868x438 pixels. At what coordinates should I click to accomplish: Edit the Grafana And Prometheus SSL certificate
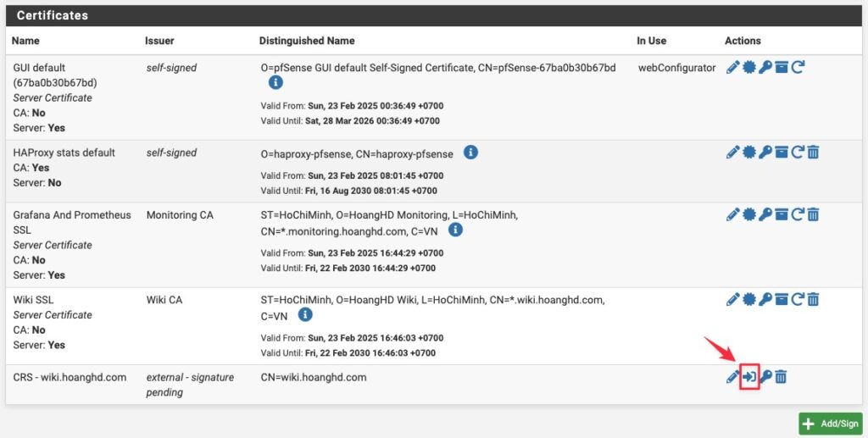(x=732, y=214)
